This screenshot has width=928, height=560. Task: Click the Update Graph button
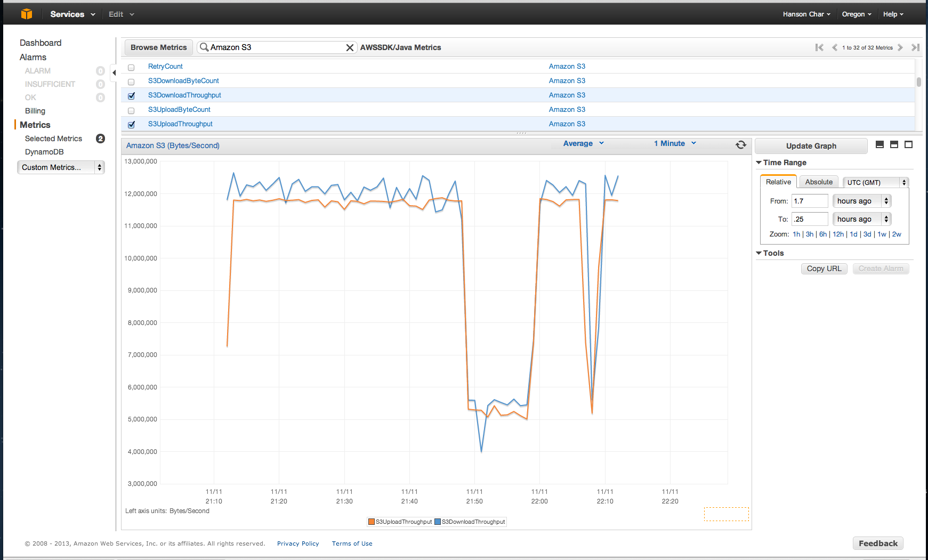(x=811, y=145)
